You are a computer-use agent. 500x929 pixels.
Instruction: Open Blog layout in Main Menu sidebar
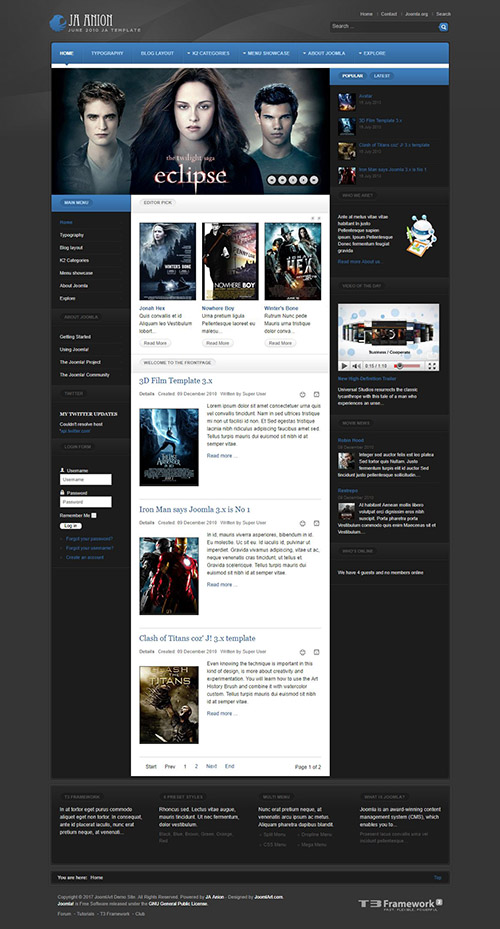tap(71, 248)
